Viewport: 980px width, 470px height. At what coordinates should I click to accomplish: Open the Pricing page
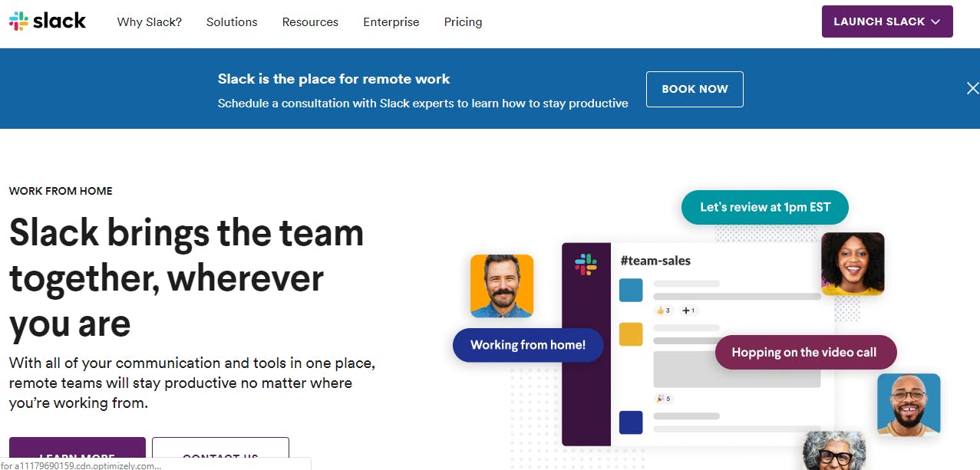point(463,22)
